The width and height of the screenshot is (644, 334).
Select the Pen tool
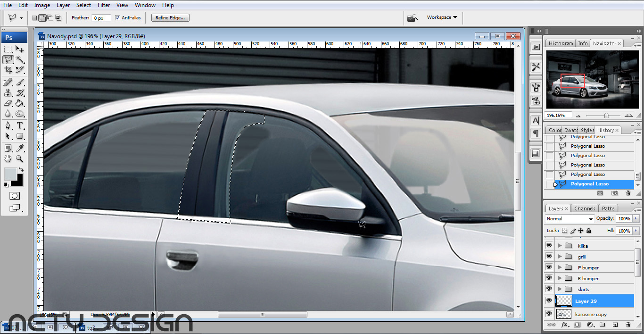click(x=8, y=126)
